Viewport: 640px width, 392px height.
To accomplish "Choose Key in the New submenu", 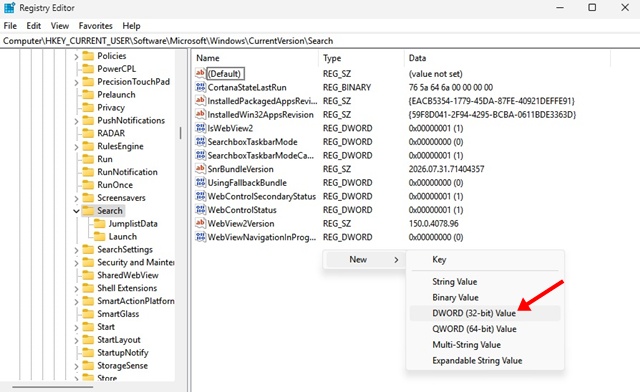I will coord(485,260).
